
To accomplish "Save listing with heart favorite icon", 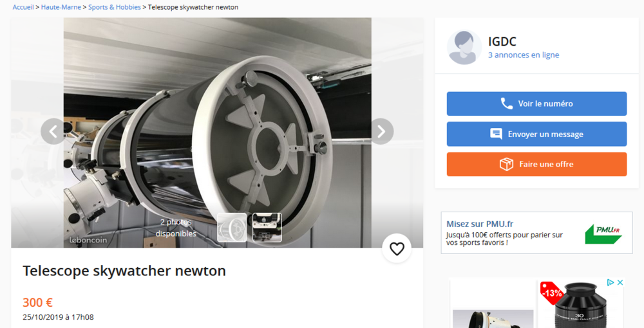I will (x=397, y=249).
